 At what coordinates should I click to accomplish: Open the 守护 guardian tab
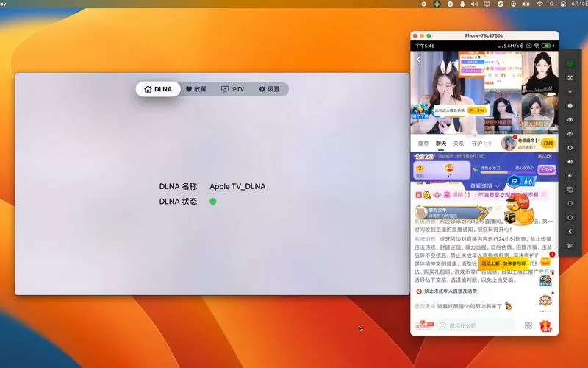pos(481,144)
